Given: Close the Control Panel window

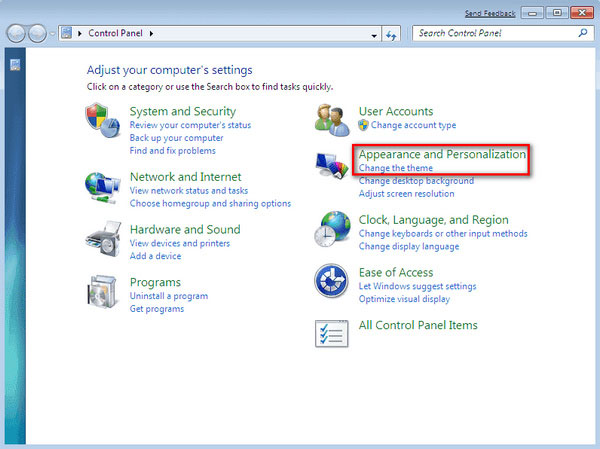Looking at the screenshot, I should 582,13.
